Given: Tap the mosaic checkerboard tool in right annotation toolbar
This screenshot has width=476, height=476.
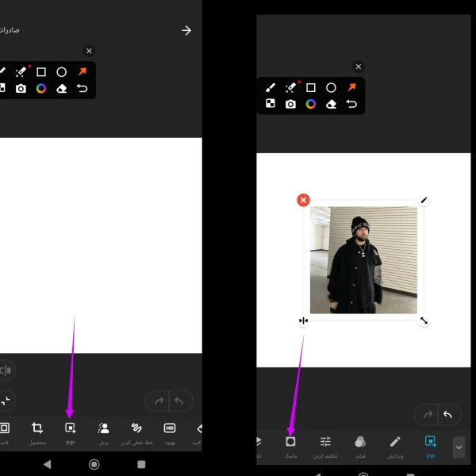Looking at the screenshot, I should click(271, 103).
